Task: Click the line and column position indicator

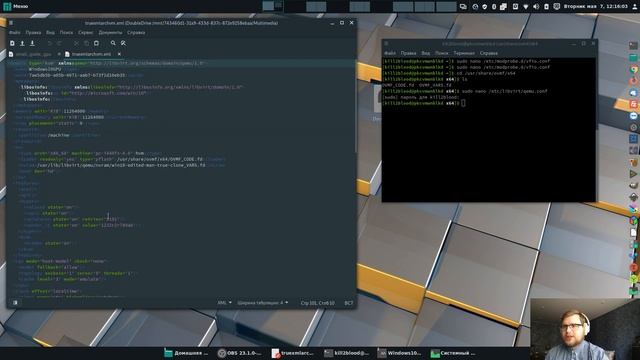Action: pyautogui.click(x=318, y=303)
